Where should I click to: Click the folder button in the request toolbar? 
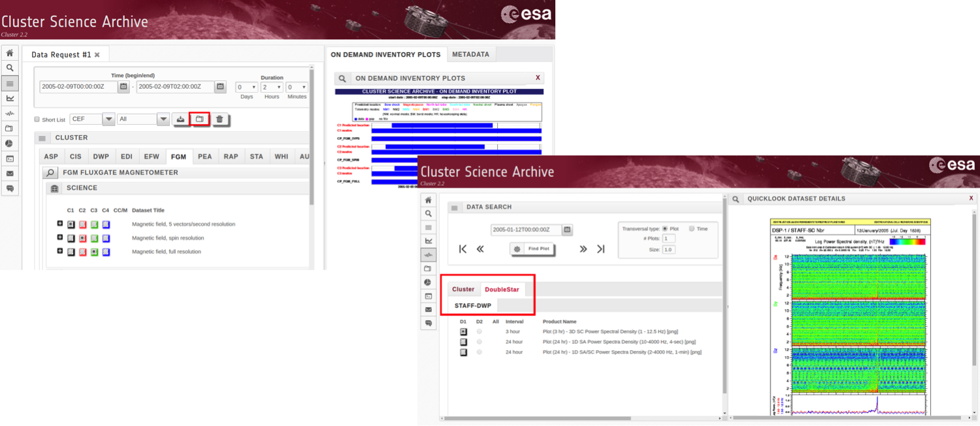click(x=200, y=119)
